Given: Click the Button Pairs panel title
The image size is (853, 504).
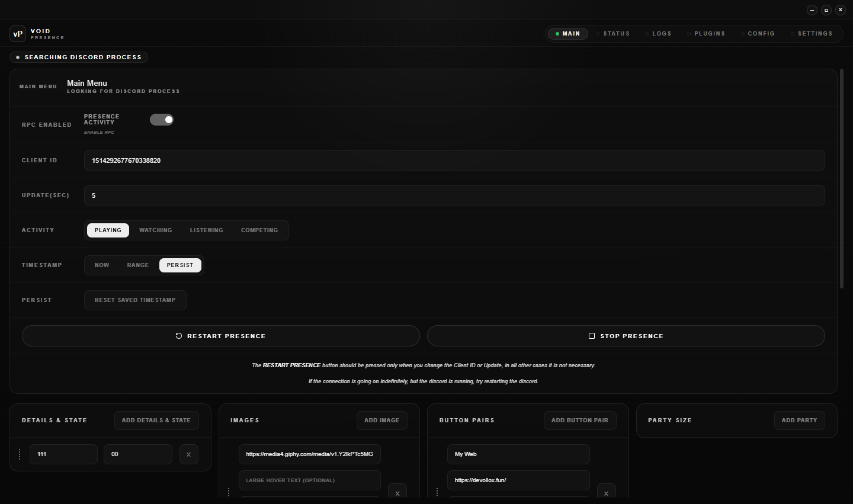Looking at the screenshot, I should [x=467, y=420].
